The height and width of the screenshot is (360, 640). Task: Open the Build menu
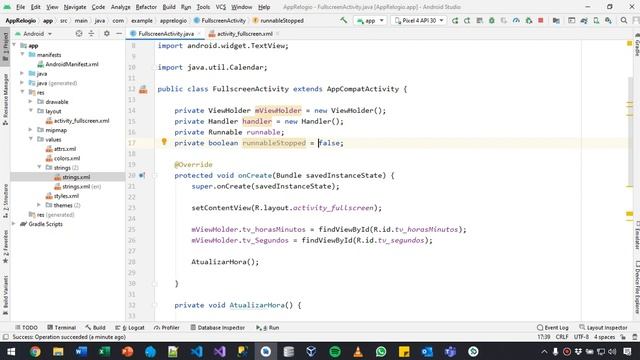click(x=169, y=7)
